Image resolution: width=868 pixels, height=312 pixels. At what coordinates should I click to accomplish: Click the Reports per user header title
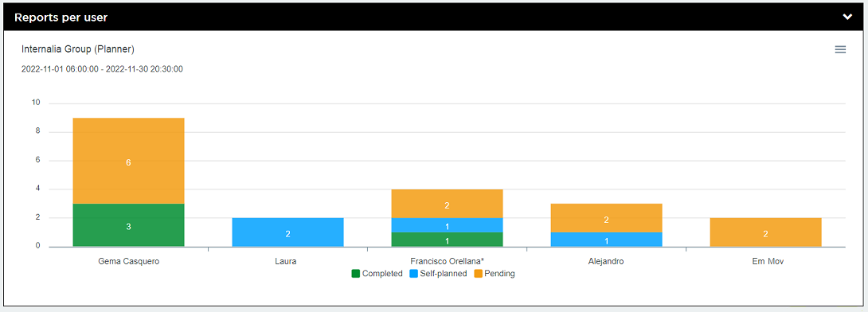pyautogui.click(x=61, y=18)
